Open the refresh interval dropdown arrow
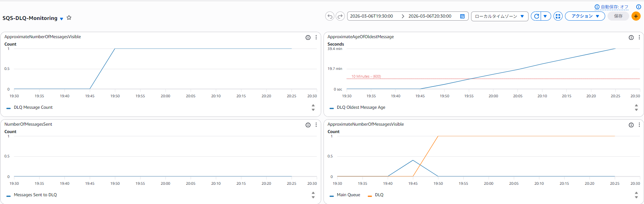The image size is (644, 204). (x=545, y=16)
